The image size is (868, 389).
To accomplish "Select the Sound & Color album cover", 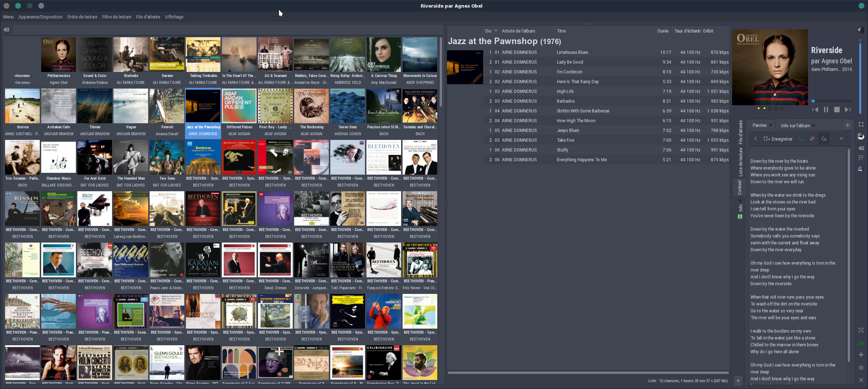I will point(95,55).
